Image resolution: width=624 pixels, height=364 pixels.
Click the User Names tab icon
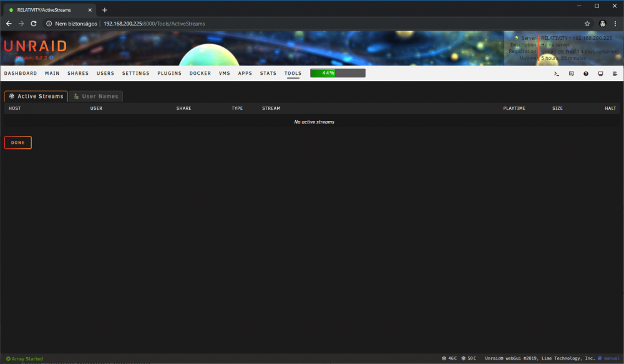coord(76,96)
